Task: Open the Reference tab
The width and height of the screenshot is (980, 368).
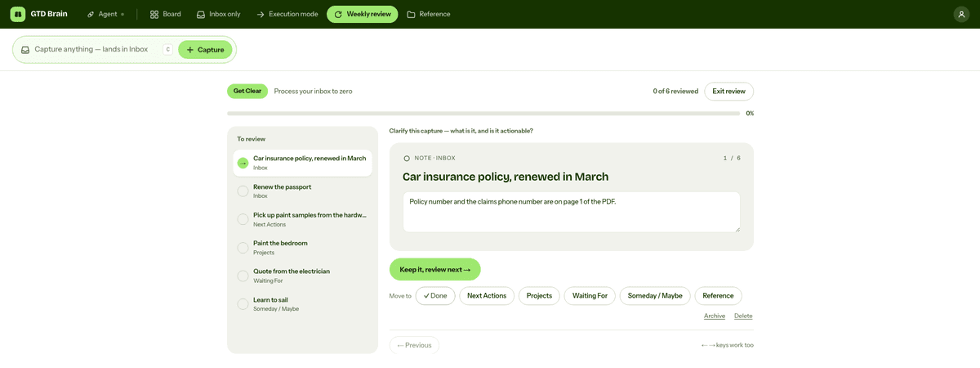Action: click(428, 14)
